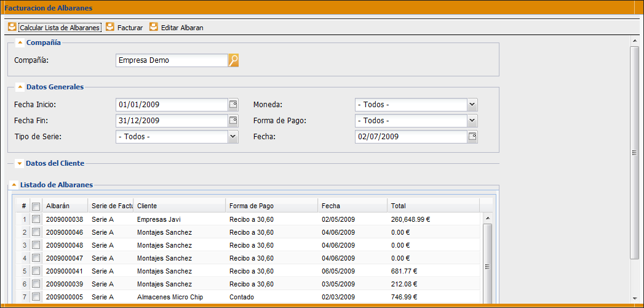Open the Compañía search magnifier icon
The image size is (644, 308).
(x=233, y=60)
